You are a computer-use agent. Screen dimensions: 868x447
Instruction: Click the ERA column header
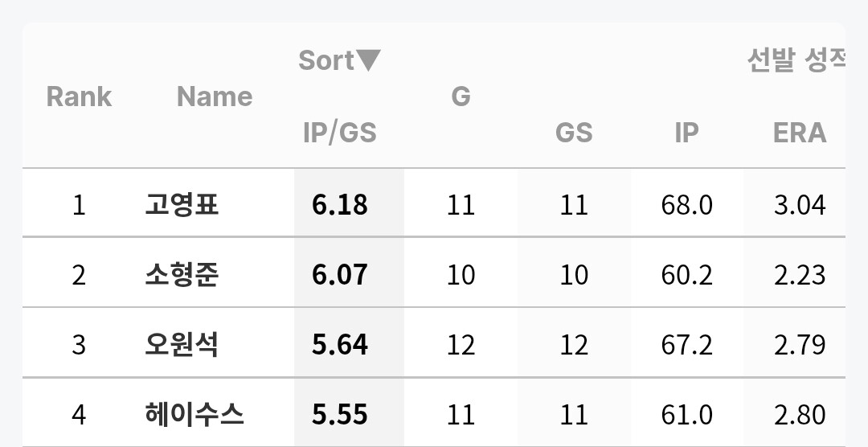pos(799,133)
